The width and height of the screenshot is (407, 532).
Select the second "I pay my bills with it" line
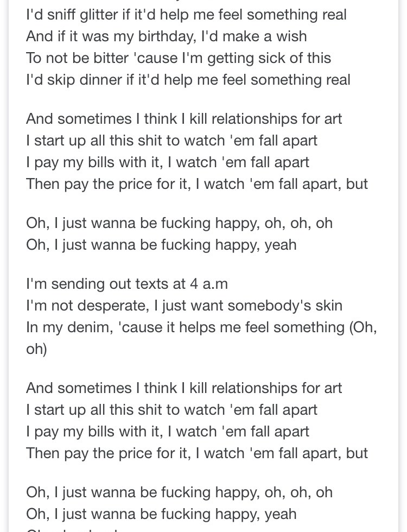(x=167, y=432)
